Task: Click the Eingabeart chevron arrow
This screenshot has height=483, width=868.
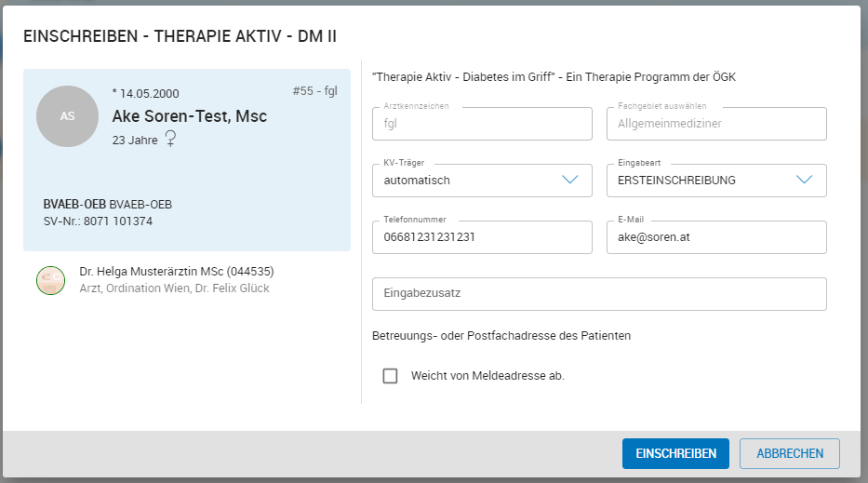Action: (805, 180)
